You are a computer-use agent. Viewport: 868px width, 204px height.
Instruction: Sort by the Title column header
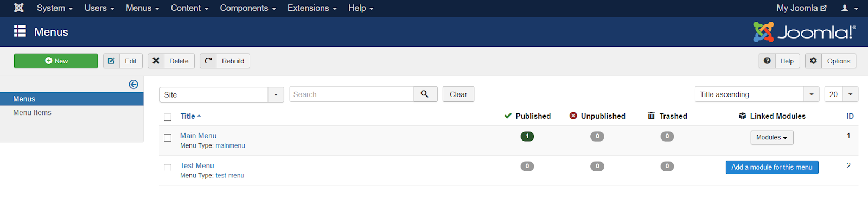(x=190, y=116)
